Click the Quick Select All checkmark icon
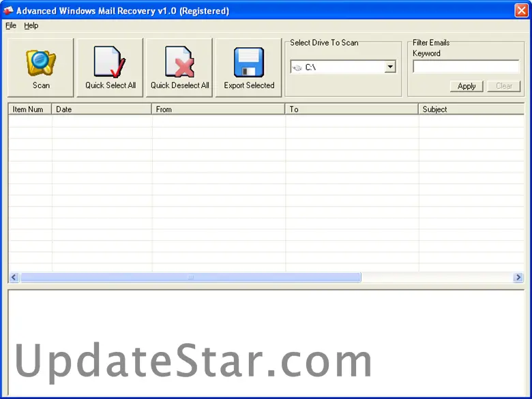This screenshot has height=399, width=532. point(110,62)
